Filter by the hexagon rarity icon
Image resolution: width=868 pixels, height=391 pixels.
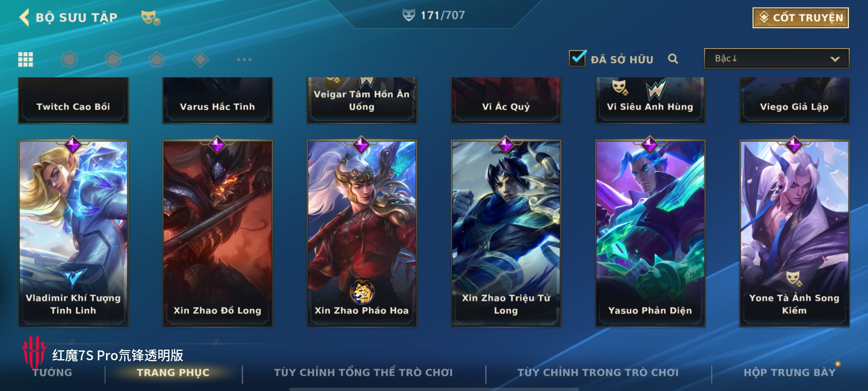click(x=113, y=59)
